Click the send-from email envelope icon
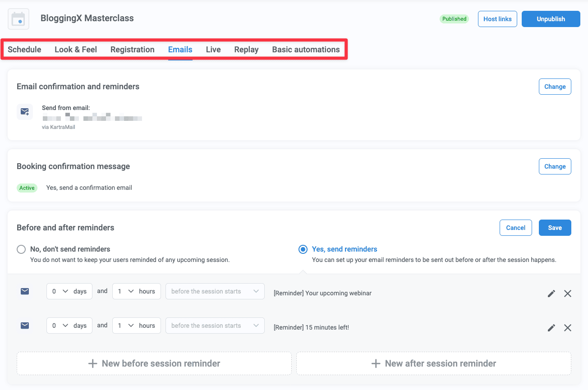The image size is (588, 390). [x=25, y=111]
